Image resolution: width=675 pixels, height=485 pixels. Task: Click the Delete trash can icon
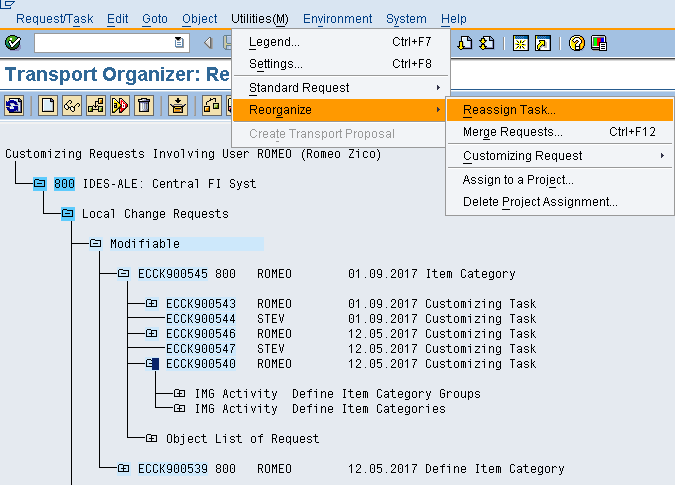pyautogui.click(x=144, y=105)
